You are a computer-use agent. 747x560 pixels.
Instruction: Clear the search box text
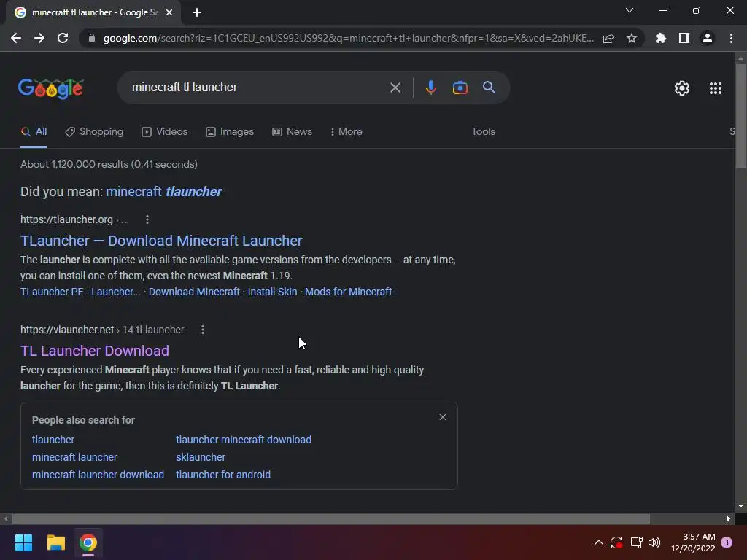pyautogui.click(x=395, y=87)
